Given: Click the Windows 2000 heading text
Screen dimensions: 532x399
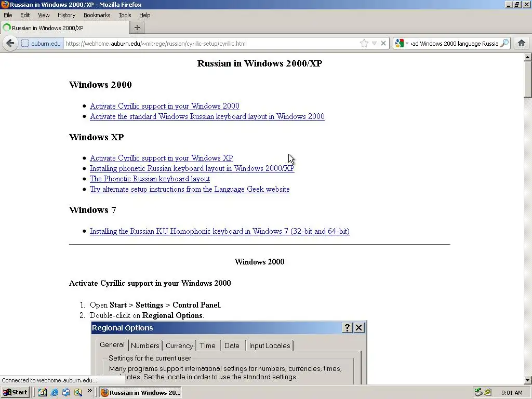Looking at the screenshot, I should coord(100,85).
